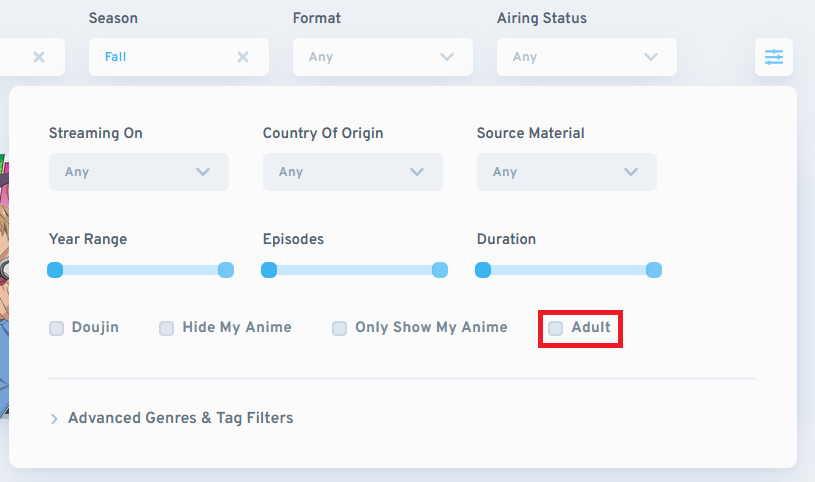Screen dimensions: 815x482
Task: Click the Year Range minimum handle
Action: click(x=55, y=270)
